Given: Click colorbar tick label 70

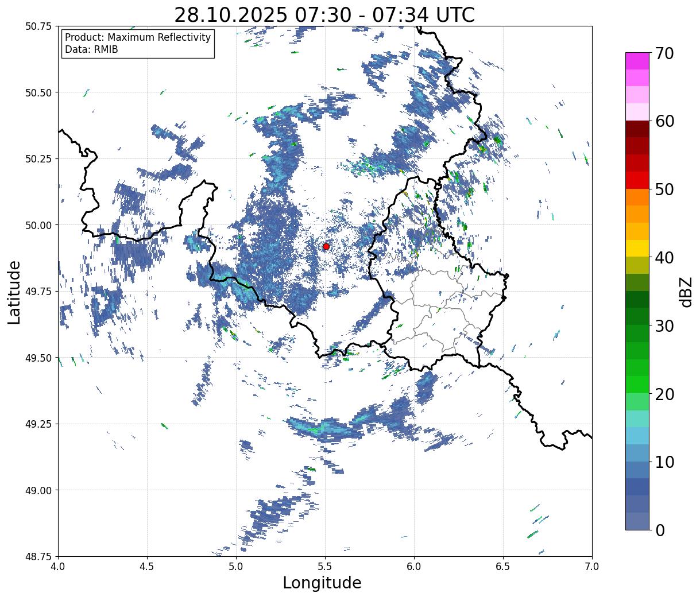Looking at the screenshot, I should point(664,53).
